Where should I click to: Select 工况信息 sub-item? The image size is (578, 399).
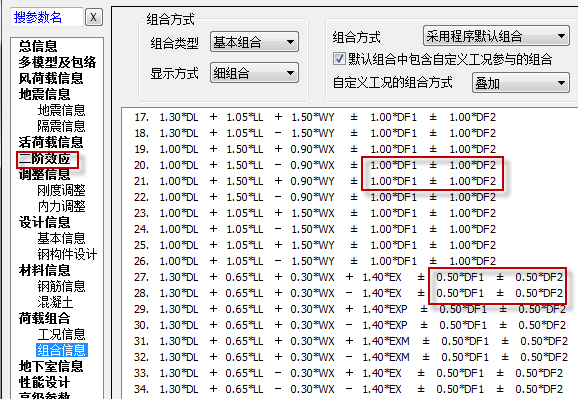click(61, 334)
